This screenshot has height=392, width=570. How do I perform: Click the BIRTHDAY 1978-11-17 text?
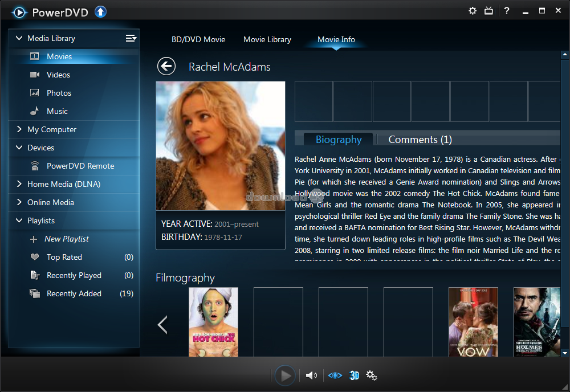point(202,237)
